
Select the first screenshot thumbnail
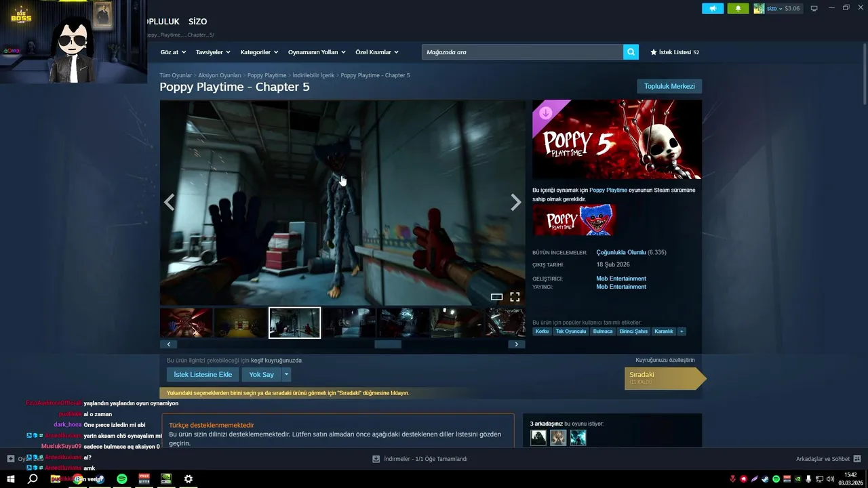tap(186, 323)
